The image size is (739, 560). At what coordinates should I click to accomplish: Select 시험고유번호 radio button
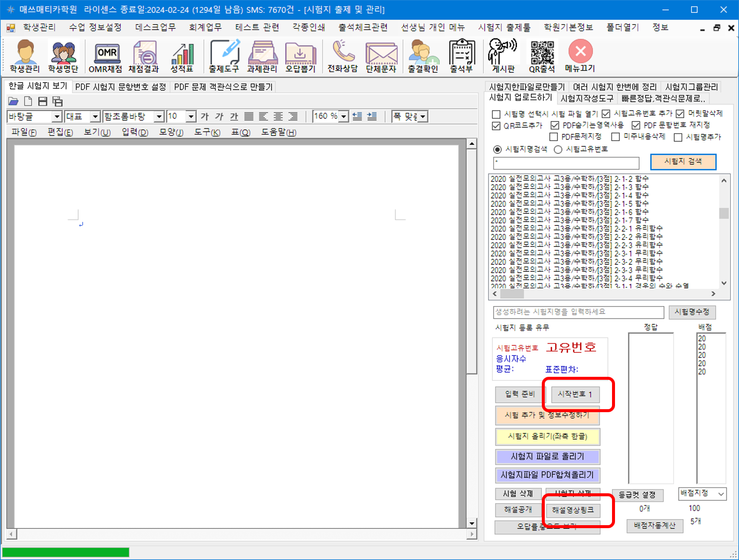coord(558,149)
